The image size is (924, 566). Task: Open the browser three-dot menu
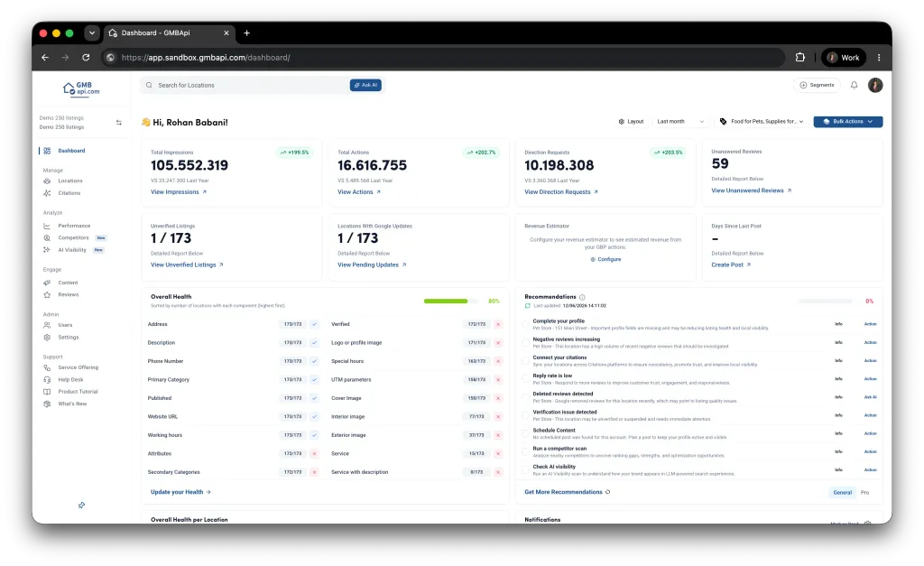[x=879, y=58]
